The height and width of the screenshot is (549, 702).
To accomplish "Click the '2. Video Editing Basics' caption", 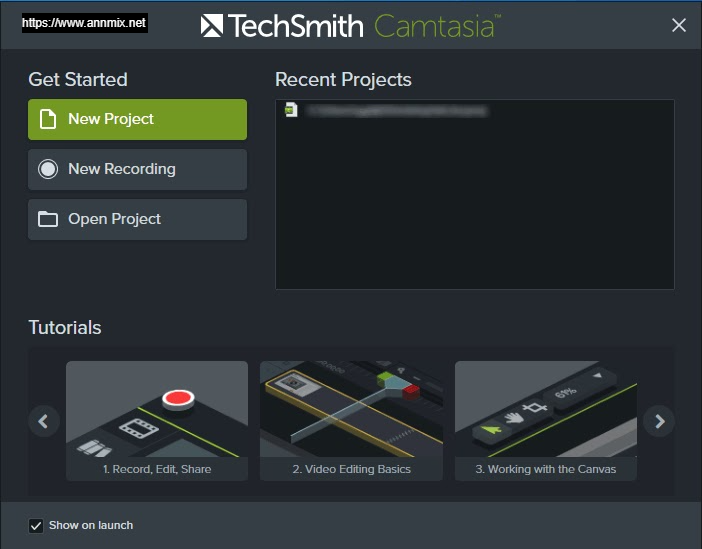I will (351, 469).
